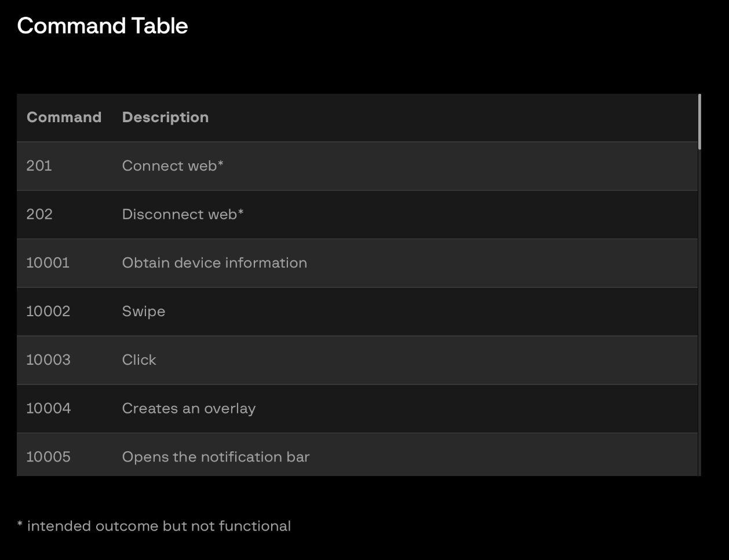The image size is (729, 560).
Task: Click the Swipe description cell
Action: pos(144,312)
